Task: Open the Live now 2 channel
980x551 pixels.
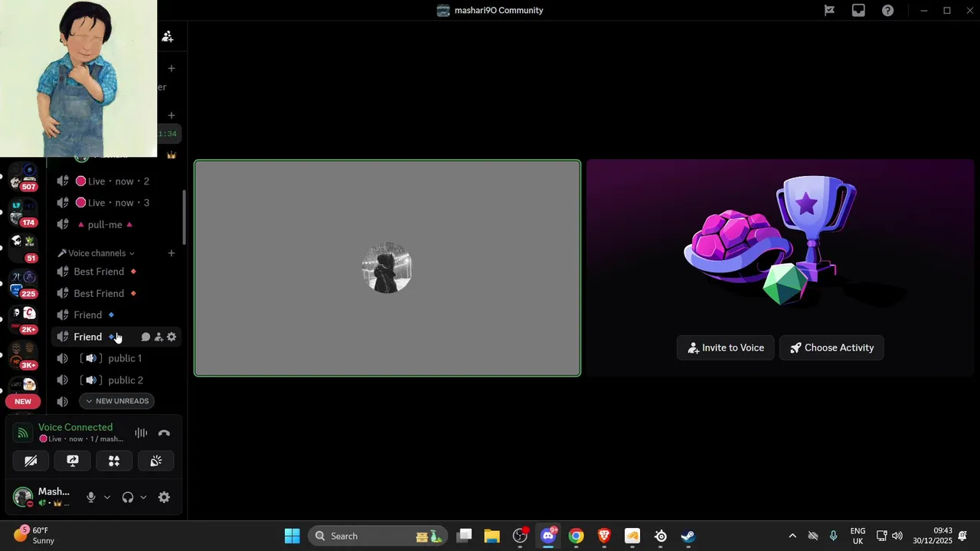Action: 116,181
